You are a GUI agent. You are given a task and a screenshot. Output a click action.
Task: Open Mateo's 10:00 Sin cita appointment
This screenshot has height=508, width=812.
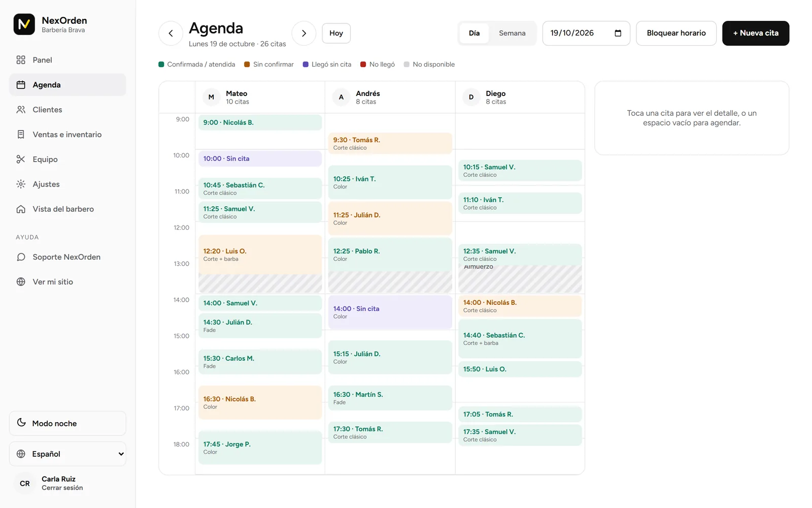260,158
